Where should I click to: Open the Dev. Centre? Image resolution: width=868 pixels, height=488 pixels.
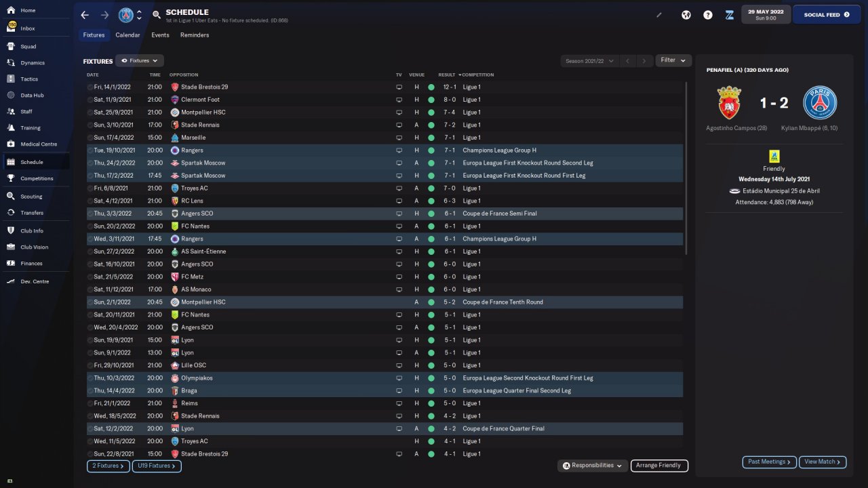pyautogui.click(x=35, y=281)
